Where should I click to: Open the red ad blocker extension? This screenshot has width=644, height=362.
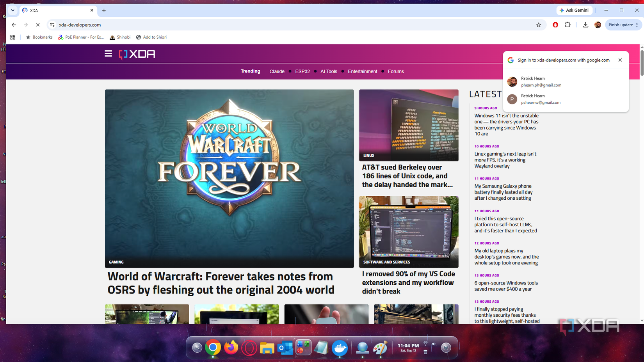click(x=555, y=25)
